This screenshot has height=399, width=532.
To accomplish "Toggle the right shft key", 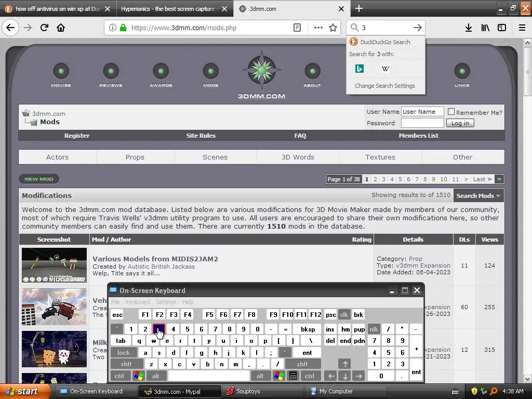I will tap(302, 364).
